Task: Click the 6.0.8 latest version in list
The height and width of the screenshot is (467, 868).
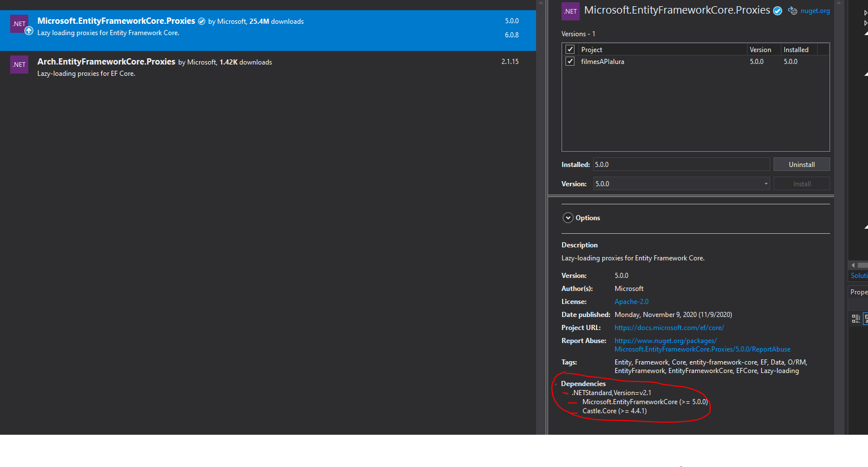Action: coord(512,35)
